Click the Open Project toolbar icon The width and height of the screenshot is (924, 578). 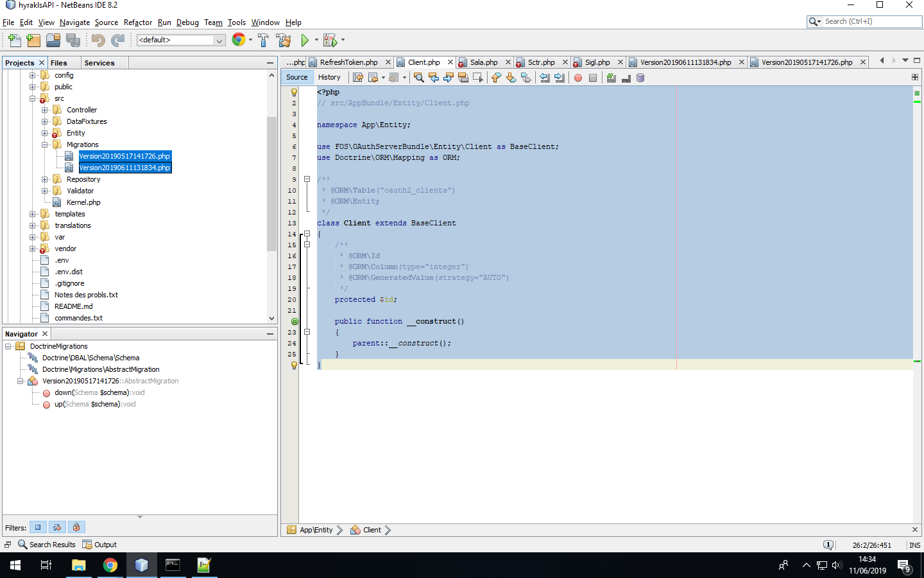click(53, 40)
